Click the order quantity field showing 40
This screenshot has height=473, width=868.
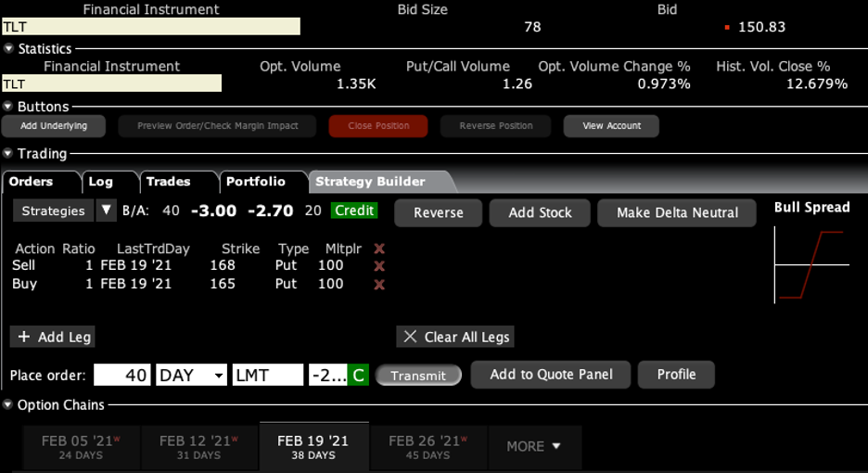122,375
